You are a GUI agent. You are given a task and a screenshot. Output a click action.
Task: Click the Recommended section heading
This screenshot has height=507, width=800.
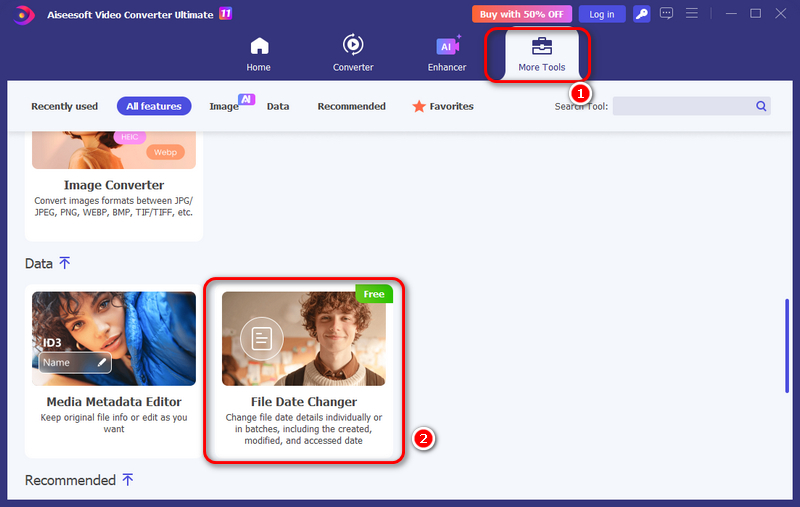pyautogui.click(x=70, y=480)
